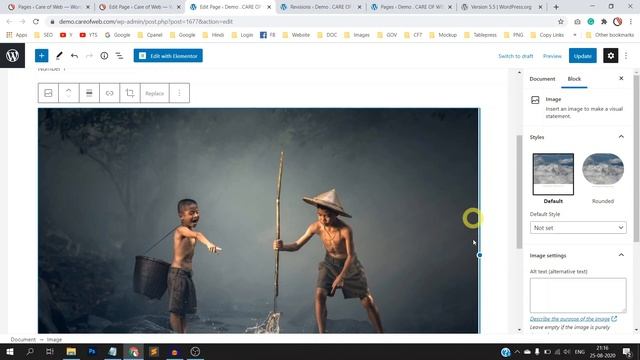Change block type image icon in block toolbar
Viewport: 640px width, 360px height.
point(48,93)
